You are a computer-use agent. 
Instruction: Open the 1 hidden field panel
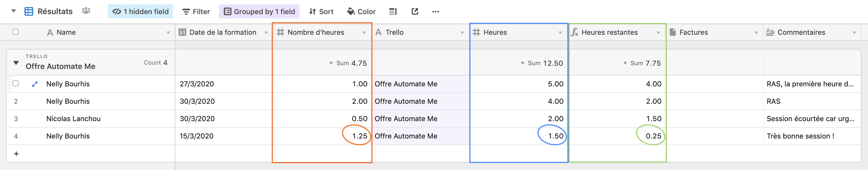(x=140, y=12)
